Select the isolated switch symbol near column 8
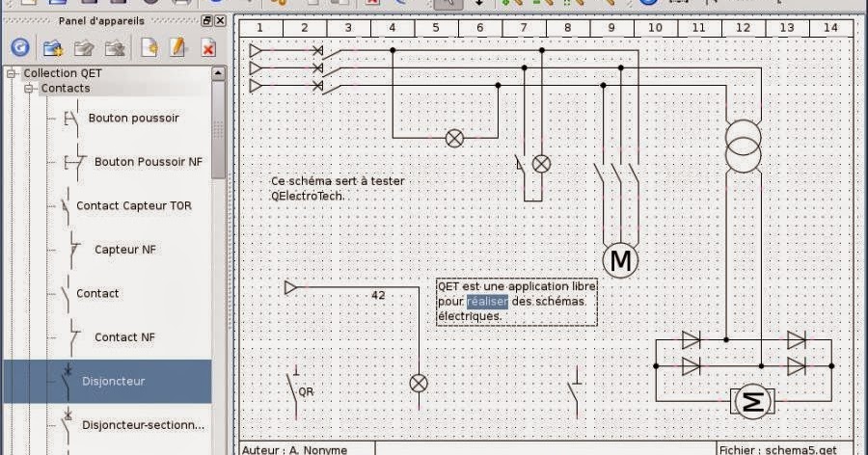868x455 pixels. 575,390
